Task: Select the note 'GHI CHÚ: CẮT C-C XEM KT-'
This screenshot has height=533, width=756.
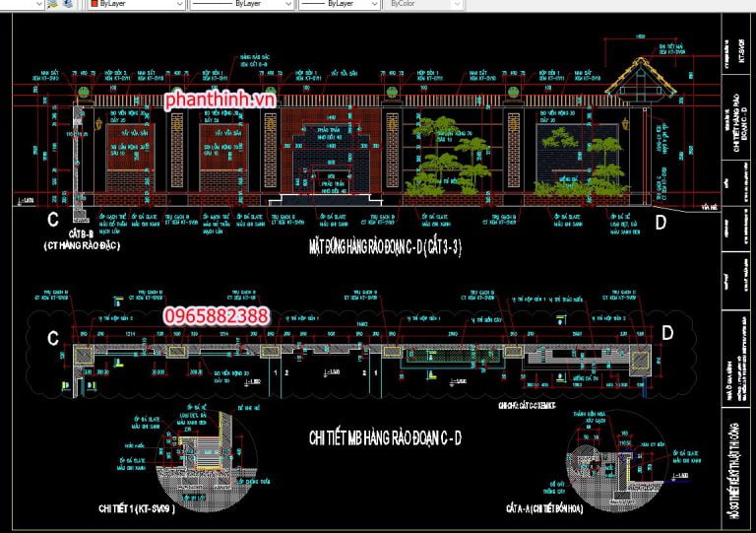Action: pyautogui.click(x=527, y=406)
